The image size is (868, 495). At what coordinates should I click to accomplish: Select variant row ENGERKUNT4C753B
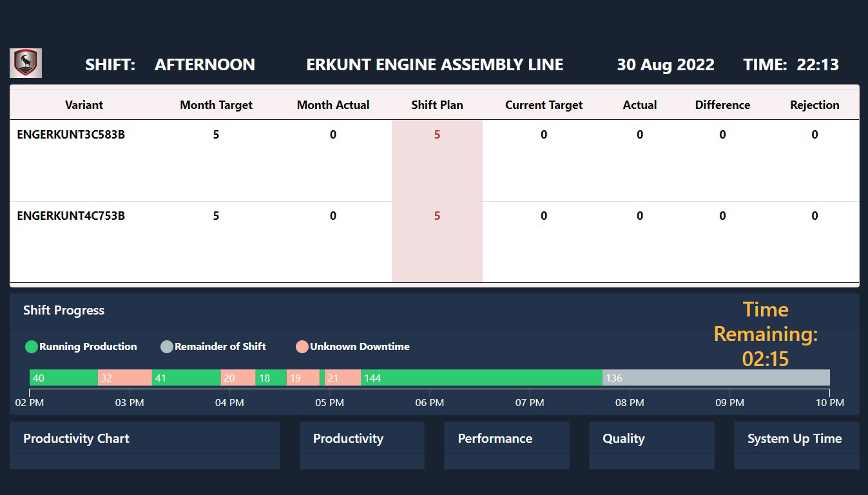tap(434, 242)
